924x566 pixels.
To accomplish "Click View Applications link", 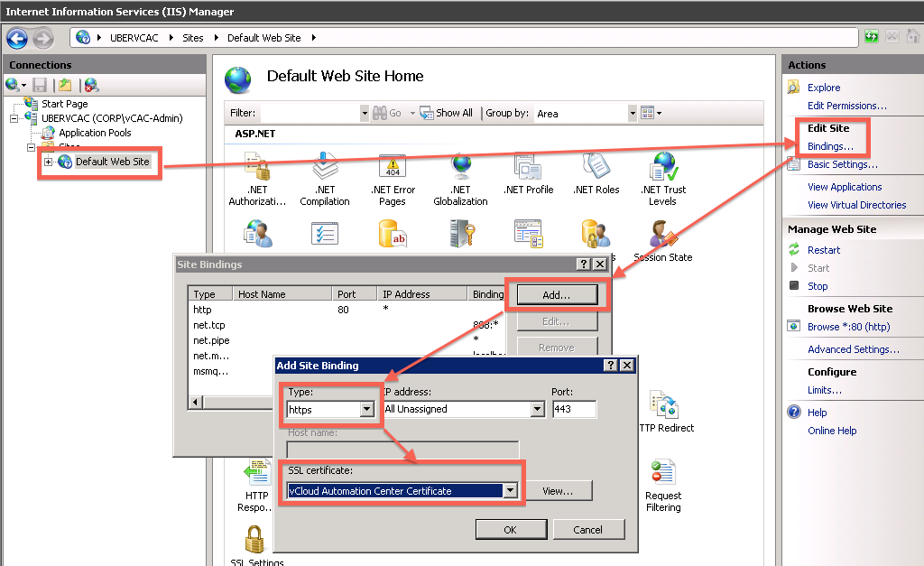I will pyautogui.click(x=845, y=187).
